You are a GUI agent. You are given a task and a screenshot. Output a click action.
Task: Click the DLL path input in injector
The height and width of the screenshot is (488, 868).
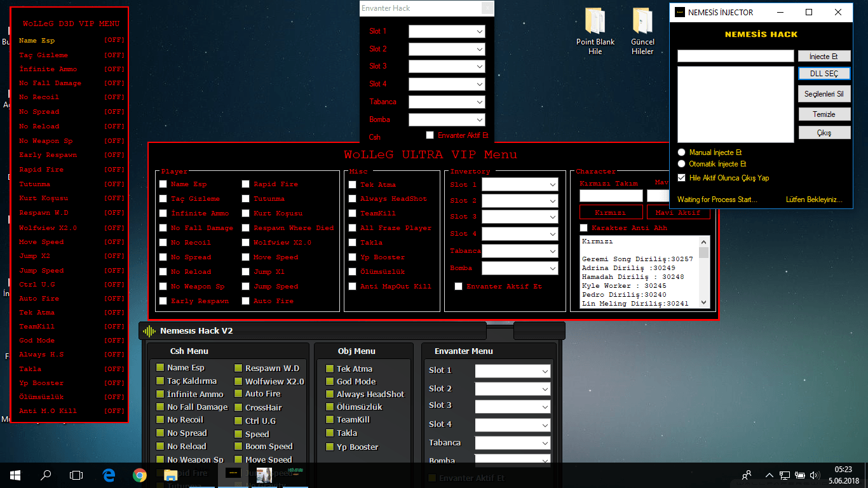tap(736, 56)
